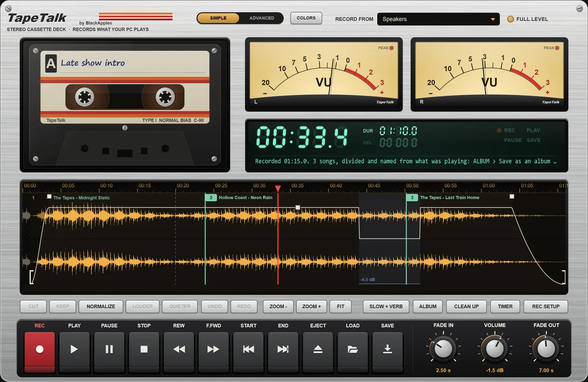The image size is (588, 382).
Task: Fast forward with the F.FWD button
Action: [214, 352]
